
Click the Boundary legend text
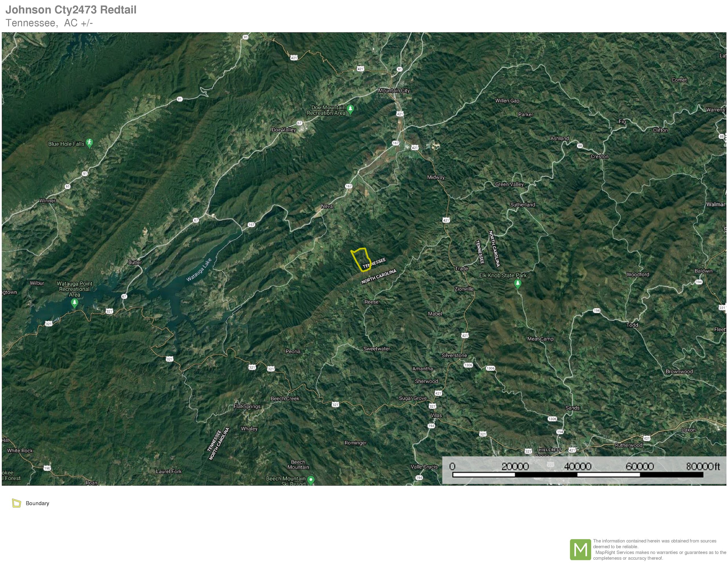click(x=37, y=503)
